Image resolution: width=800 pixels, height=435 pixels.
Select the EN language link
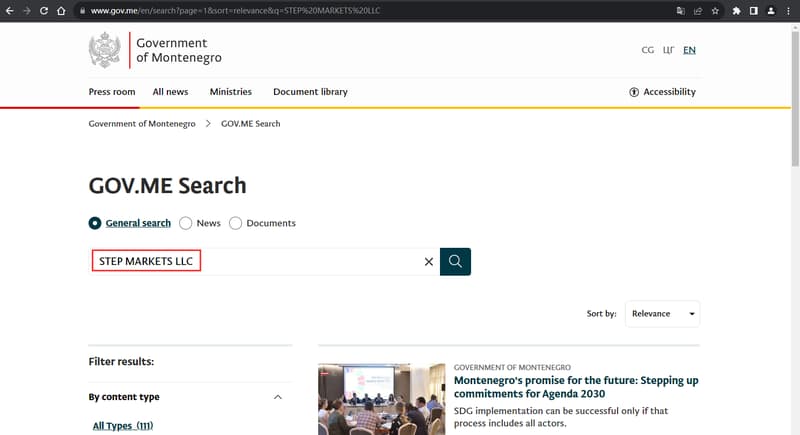click(x=689, y=50)
